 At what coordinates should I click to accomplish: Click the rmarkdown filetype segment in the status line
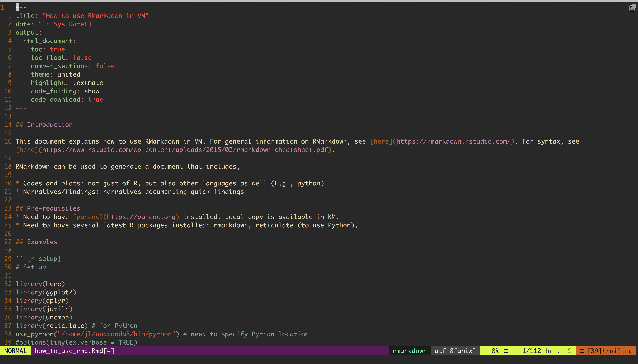point(409,351)
